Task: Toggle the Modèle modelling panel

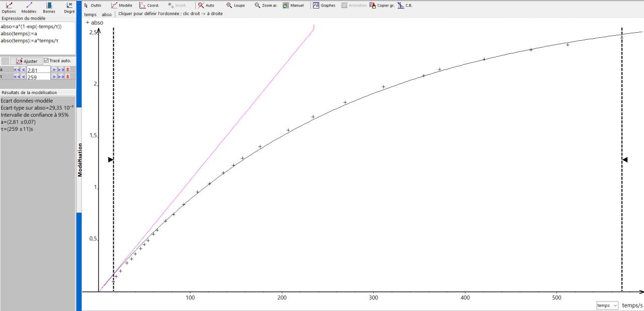Action: (122, 6)
